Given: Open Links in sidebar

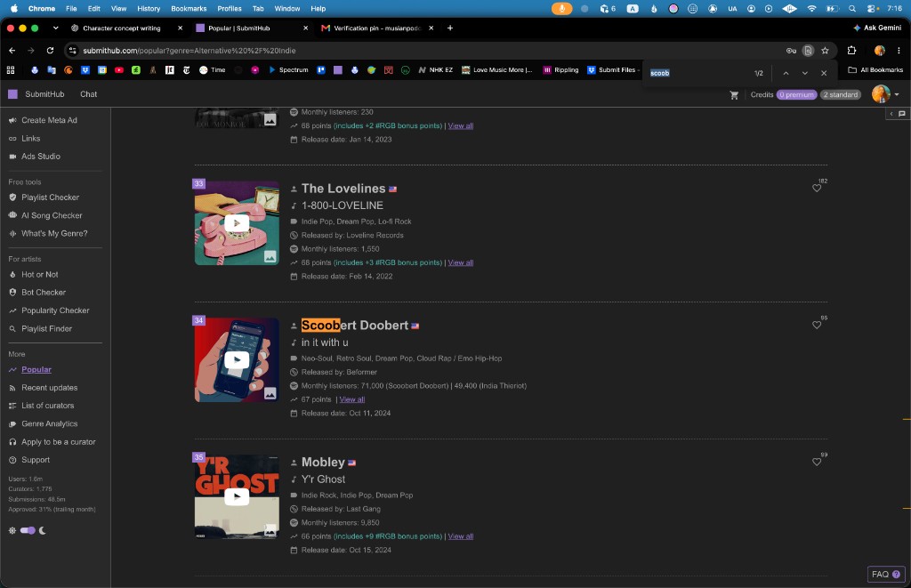Looking at the screenshot, I should (30, 138).
